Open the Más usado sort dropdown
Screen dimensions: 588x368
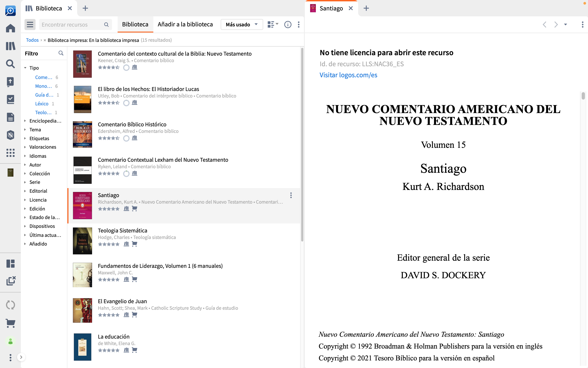(x=242, y=25)
